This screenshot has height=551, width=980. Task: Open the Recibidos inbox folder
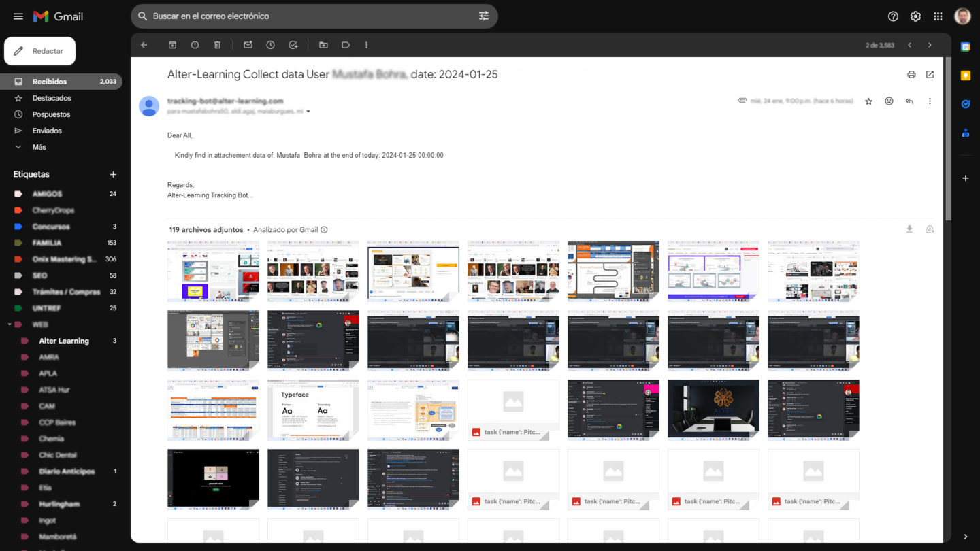[x=49, y=82]
